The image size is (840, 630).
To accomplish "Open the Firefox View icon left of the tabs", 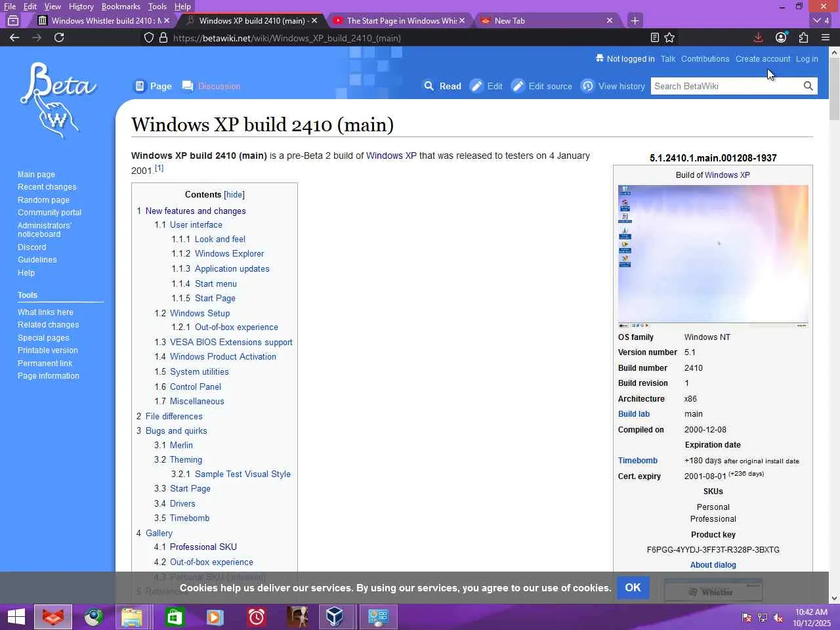I will [13, 20].
